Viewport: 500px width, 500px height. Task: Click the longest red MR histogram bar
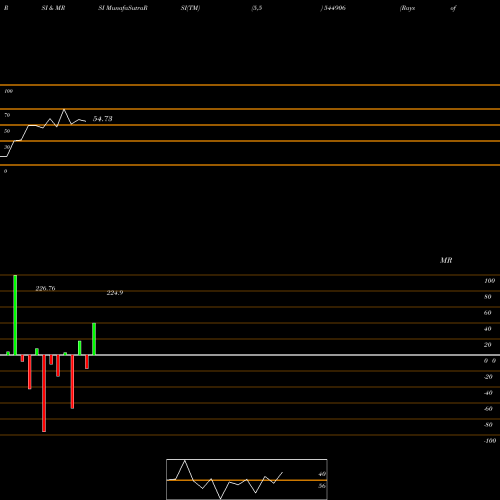44,393
